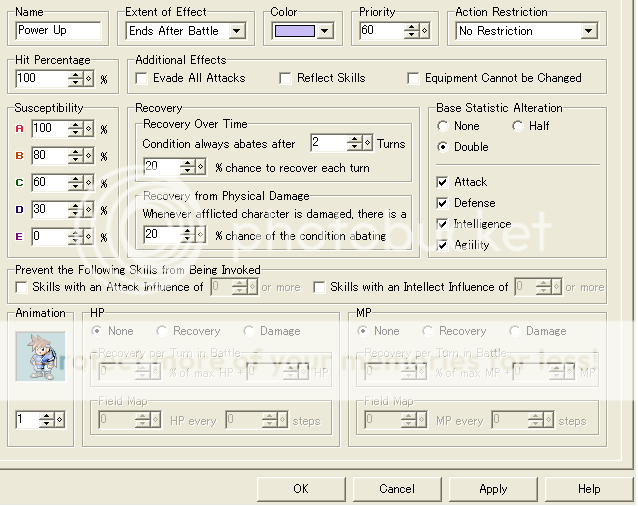Uncheck the Intelligence statistic checkbox
Viewport: 638px width, 506px height.
tap(443, 224)
